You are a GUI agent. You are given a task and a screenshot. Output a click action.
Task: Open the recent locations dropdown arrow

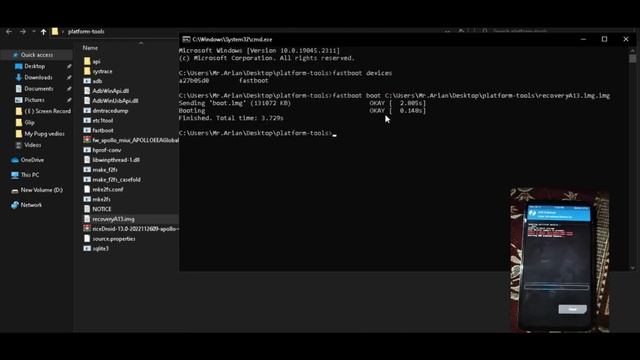(33, 31)
